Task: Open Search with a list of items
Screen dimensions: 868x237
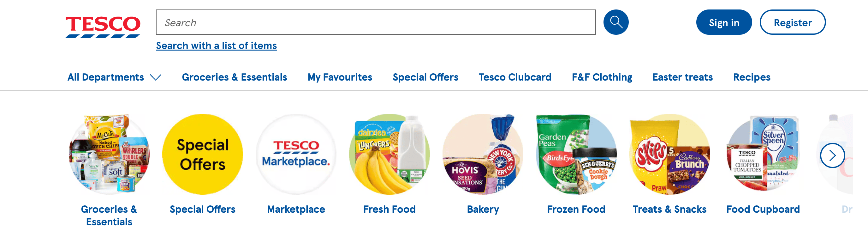Action: tap(216, 46)
